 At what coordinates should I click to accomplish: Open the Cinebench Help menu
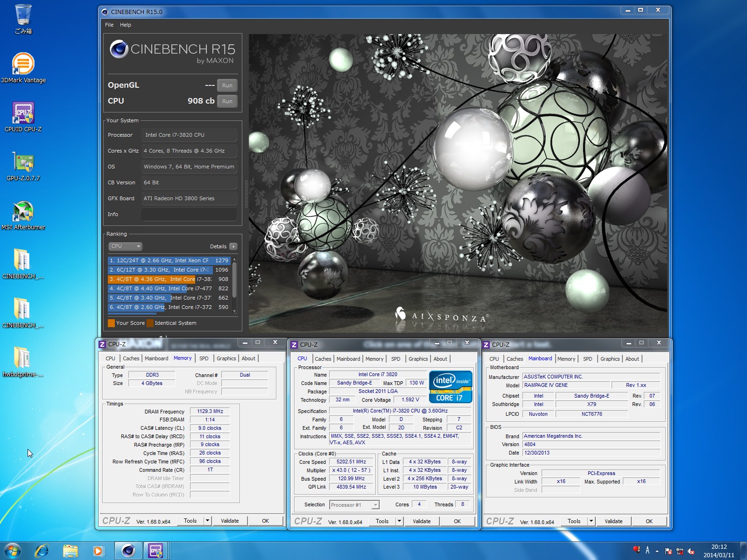[126, 25]
